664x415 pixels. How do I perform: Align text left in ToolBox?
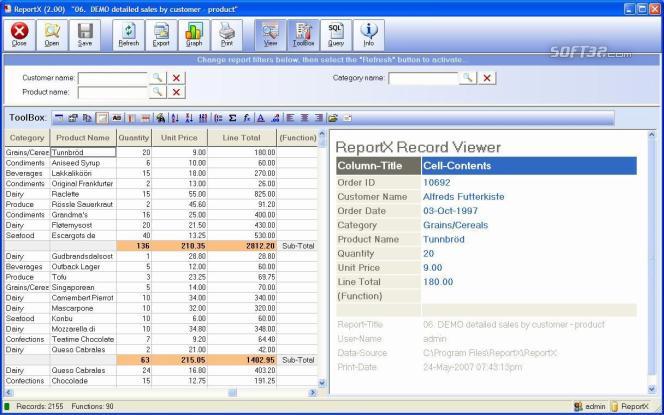[x=290, y=118]
